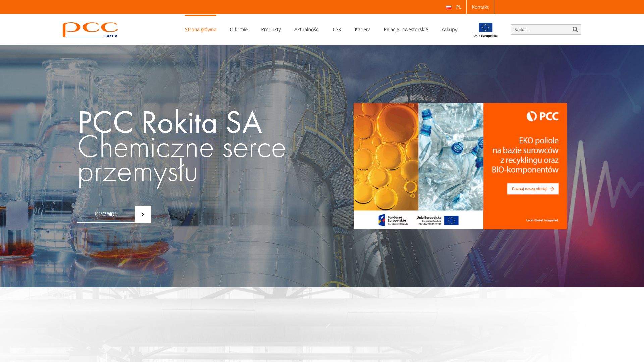Open the PL language selector
Image resolution: width=644 pixels, height=362 pixels.
(453, 7)
